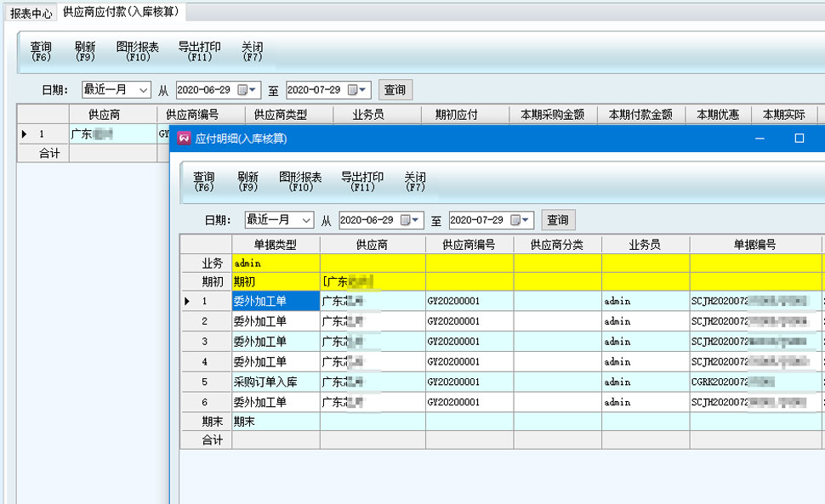Open 图形报表 (F10) in the back window toolbar
825x504 pixels.
(x=137, y=52)
